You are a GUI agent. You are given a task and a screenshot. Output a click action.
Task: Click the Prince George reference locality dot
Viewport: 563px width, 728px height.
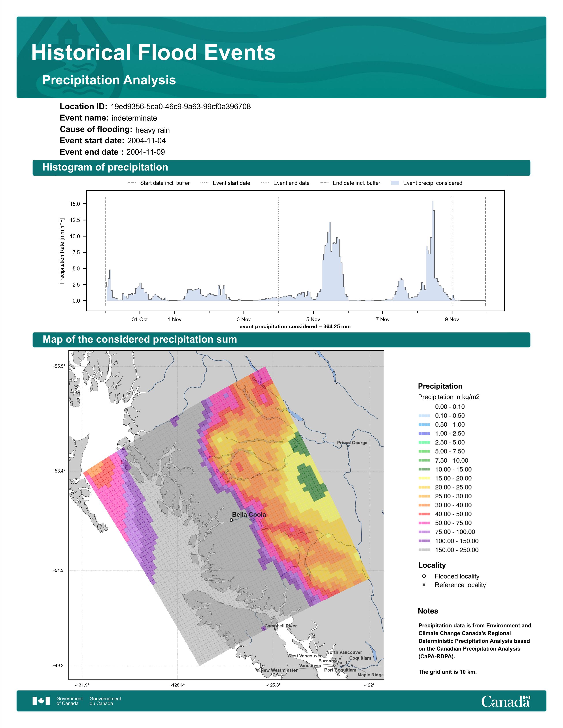tap(348, 446)
